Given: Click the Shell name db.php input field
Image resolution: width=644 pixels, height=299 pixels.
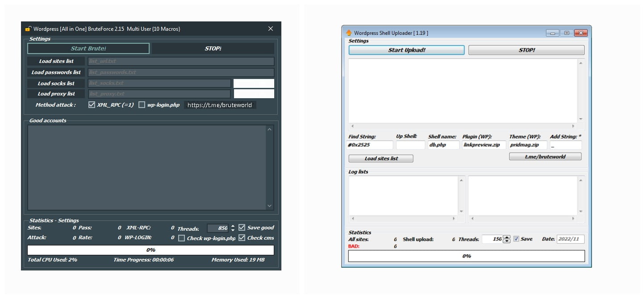Looking at the screenshot, I should [x=443, y=145].
